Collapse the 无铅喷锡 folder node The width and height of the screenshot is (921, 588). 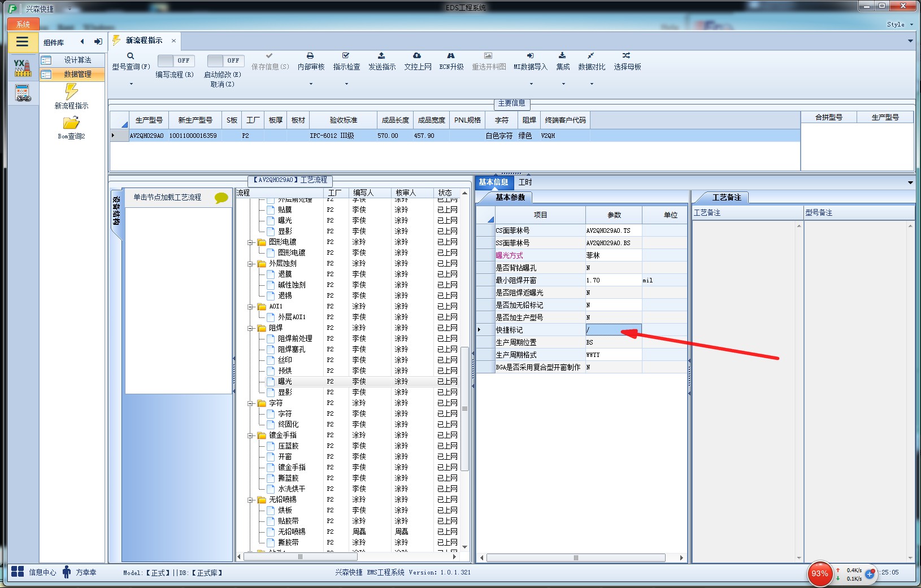tap(250, 500)
